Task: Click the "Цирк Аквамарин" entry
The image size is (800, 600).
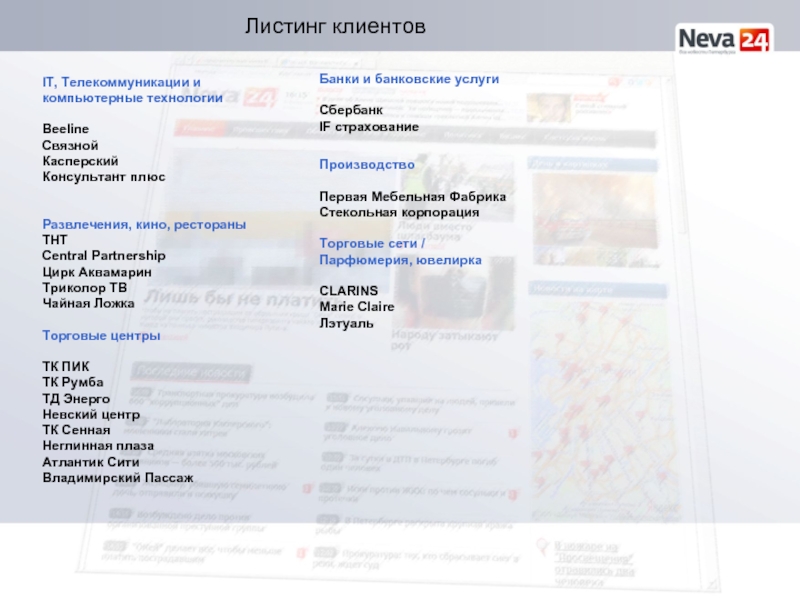Action: coord(97,272)
